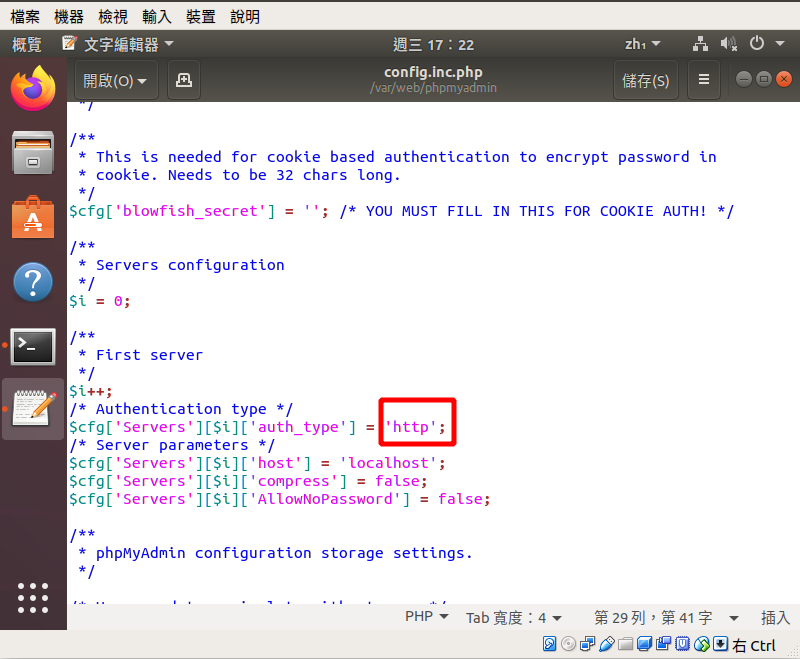The height and width of the screenshot is (659, 800).
Task: Click false on the AllowNoPassword line
Action: (460, 499)
